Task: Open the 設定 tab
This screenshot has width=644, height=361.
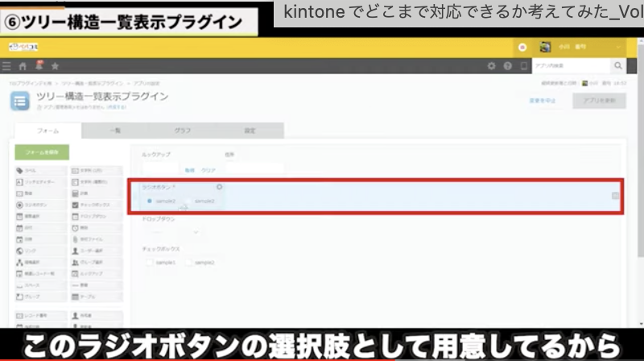Action: tap(250, 131)
